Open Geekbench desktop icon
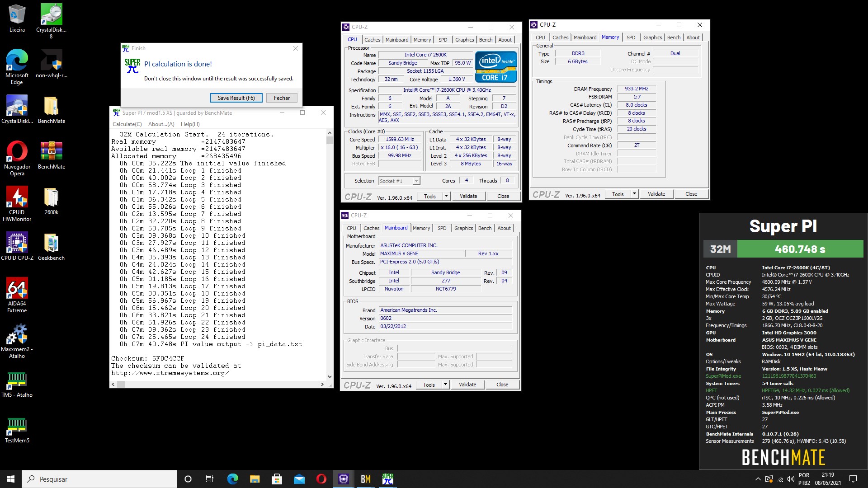 click(x=51, y=246)
